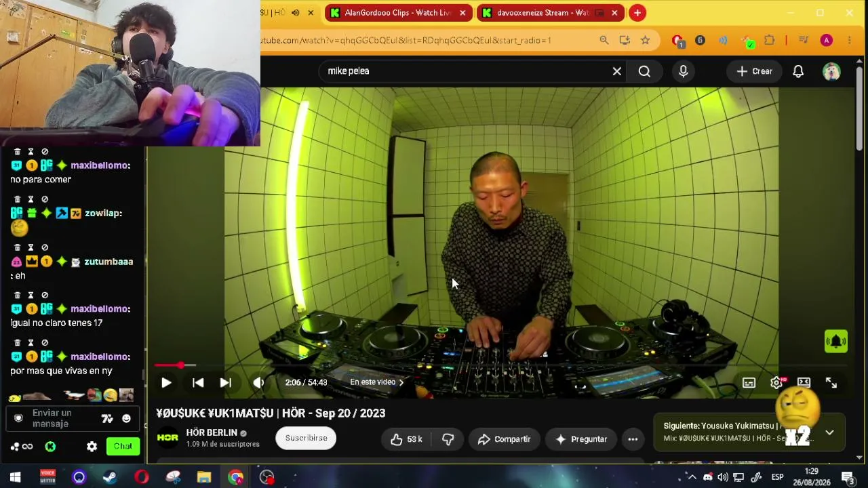Mute the YouTube player volume
This screenshot has height=488, width=868.
pyautogui.click(x=258, y=382)
